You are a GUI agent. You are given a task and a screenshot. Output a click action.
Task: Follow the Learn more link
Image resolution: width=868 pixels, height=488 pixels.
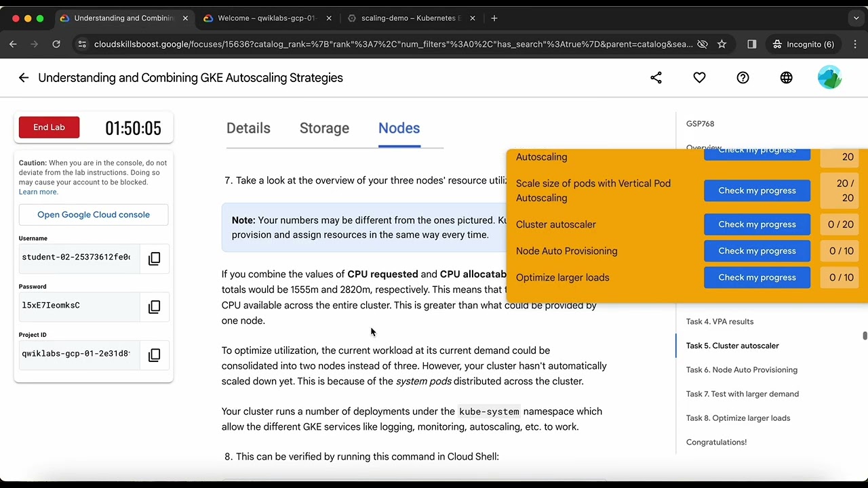pyautogui.click(x=38, y=192)
